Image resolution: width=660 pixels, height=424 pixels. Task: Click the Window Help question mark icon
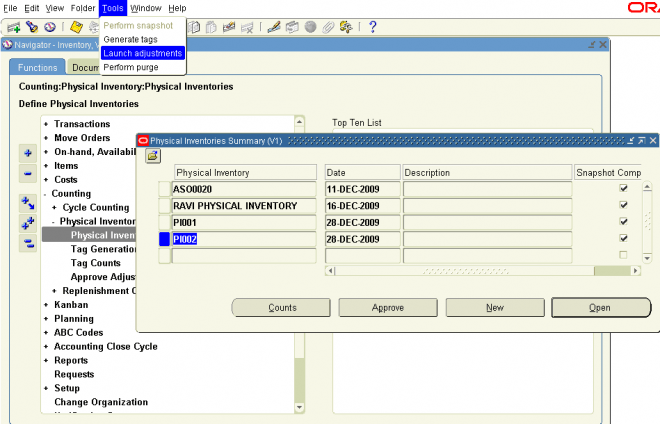coord(373,27)
